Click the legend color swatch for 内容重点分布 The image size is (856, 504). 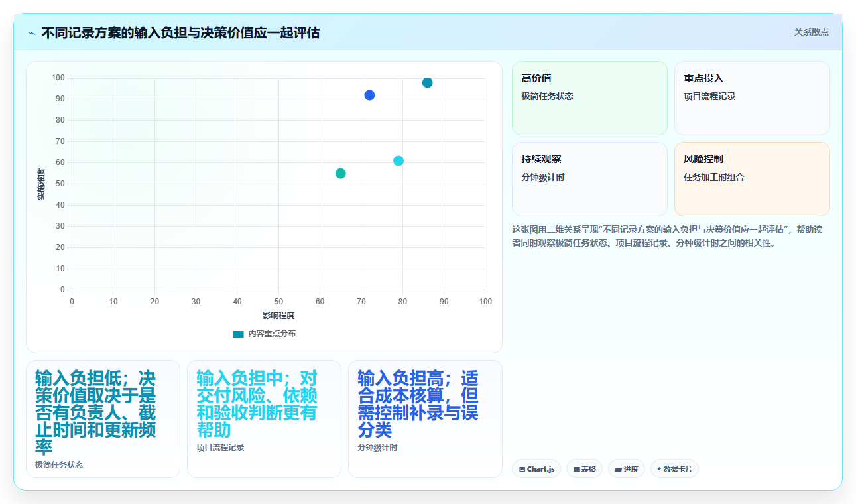(x=239, y=334)
